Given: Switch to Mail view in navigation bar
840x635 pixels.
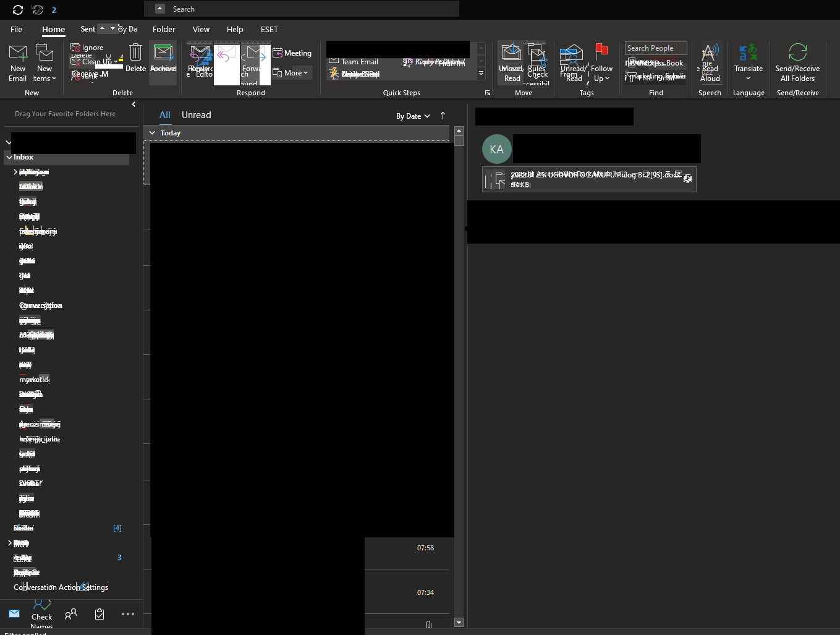Looking at the screenshot, I should pos(14,614).
